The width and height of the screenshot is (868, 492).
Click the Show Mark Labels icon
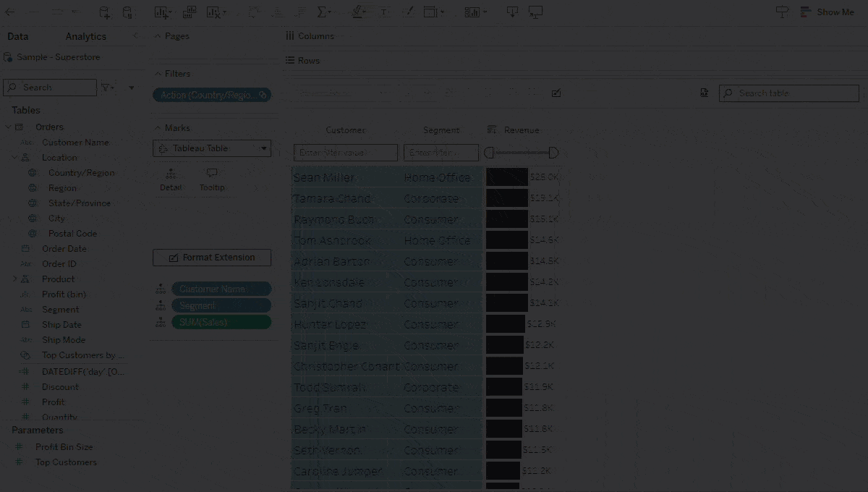383,12
